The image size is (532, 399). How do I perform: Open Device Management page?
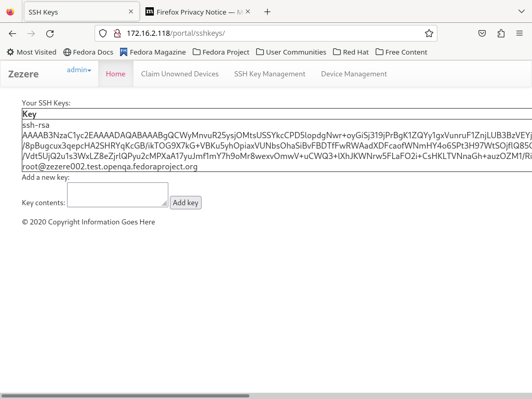tap(354, 74)
